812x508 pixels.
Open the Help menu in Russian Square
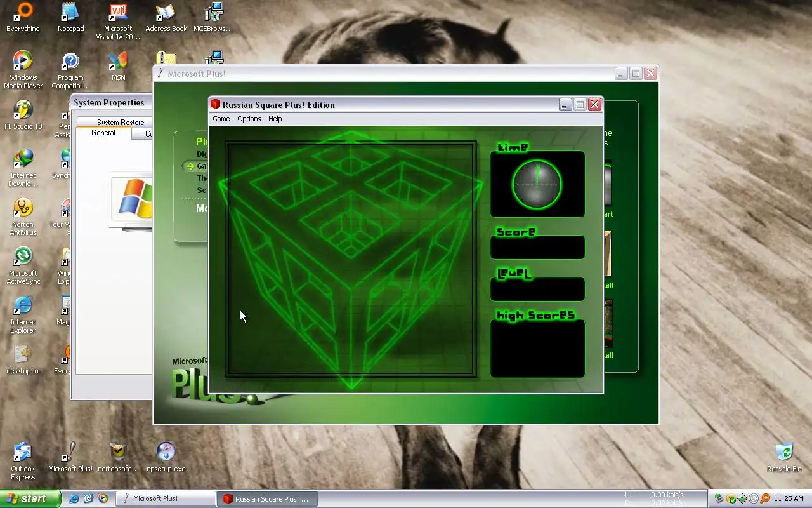tap(275, 119)
